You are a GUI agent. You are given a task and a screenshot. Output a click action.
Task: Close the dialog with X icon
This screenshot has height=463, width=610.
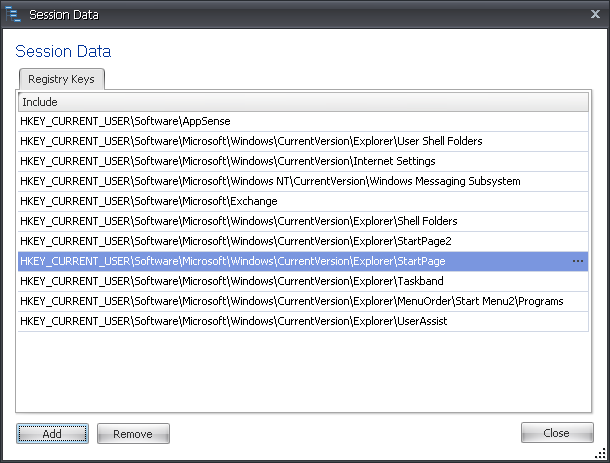tap(595, 14)
